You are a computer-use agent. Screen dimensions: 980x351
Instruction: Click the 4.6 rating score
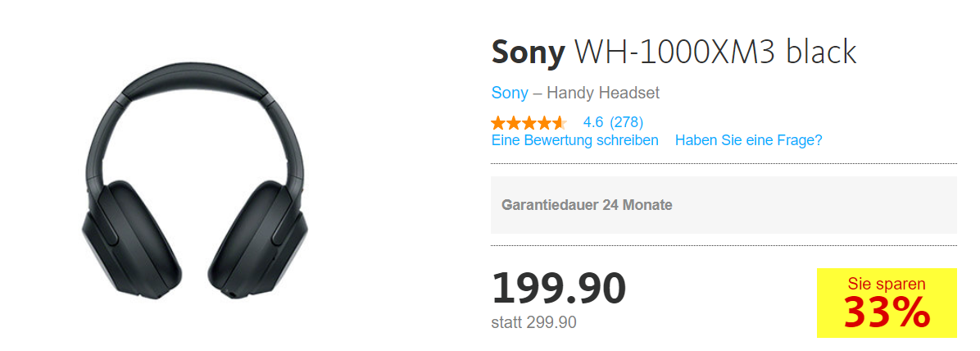[593, 123]
